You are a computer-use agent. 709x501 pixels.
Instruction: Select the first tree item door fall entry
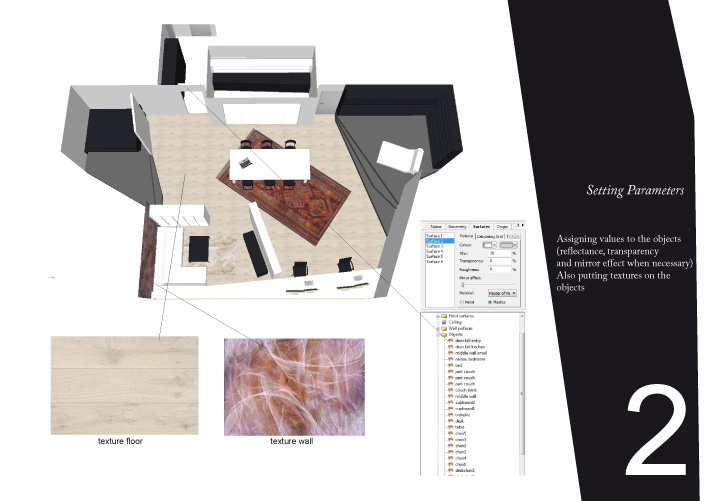[x=468, y=340]
